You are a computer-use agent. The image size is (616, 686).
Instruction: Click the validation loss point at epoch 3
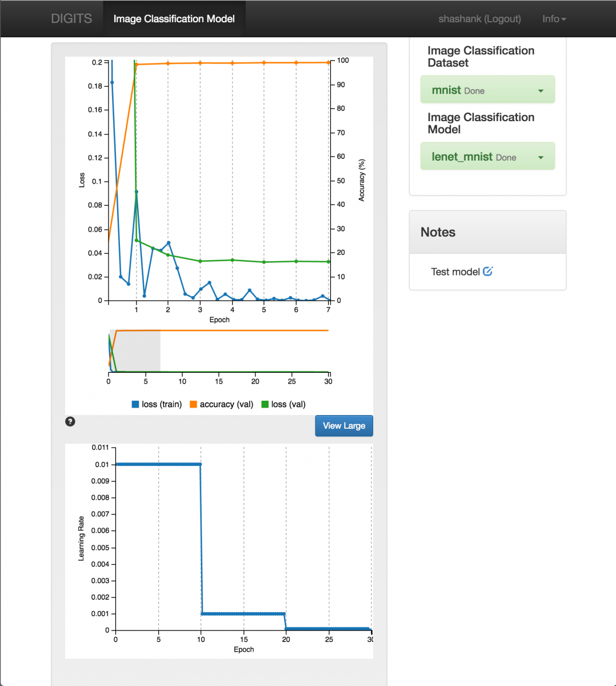click(x=200, y=261)
